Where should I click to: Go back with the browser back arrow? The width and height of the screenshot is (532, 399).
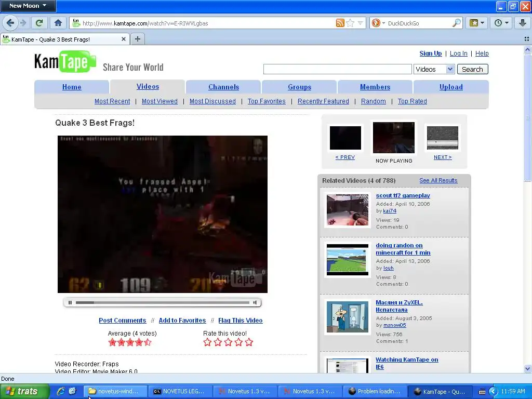pyautogui.click(x=10, y=23)
